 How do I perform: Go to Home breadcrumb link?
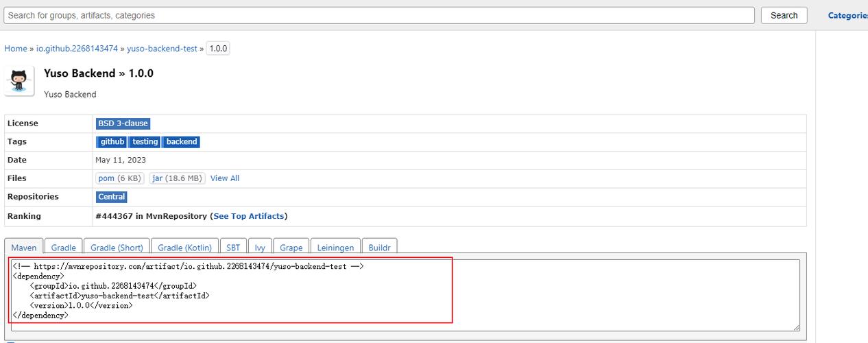(16, 49)
